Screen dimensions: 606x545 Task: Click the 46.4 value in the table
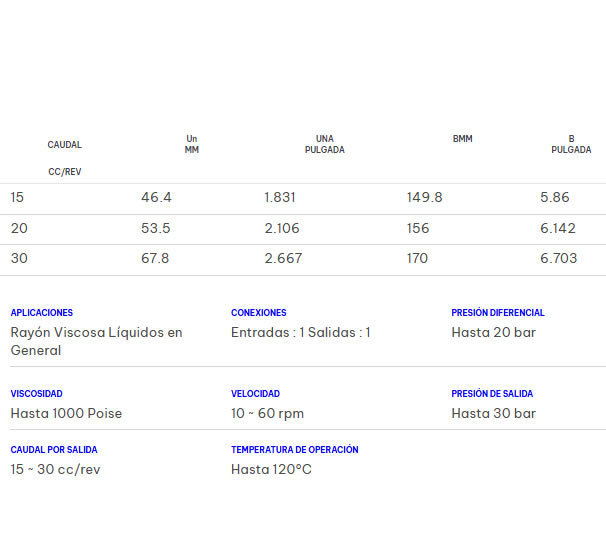pyautogui.click(x=156, y=198)
